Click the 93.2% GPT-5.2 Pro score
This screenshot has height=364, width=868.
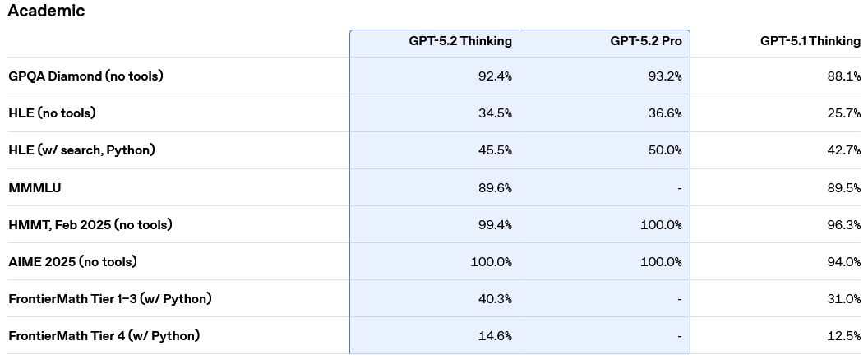pyautogui.click(x=664, y=76)
